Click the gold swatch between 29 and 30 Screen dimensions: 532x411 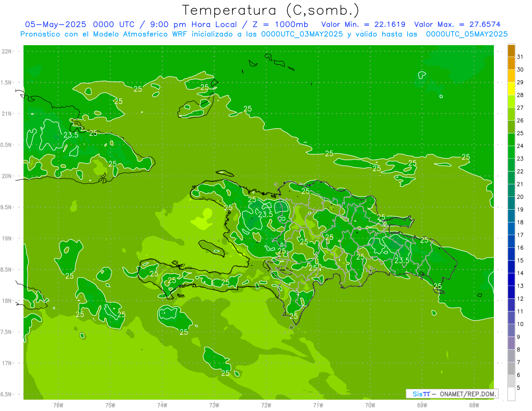pyautogui.click(x=511, y=76)
